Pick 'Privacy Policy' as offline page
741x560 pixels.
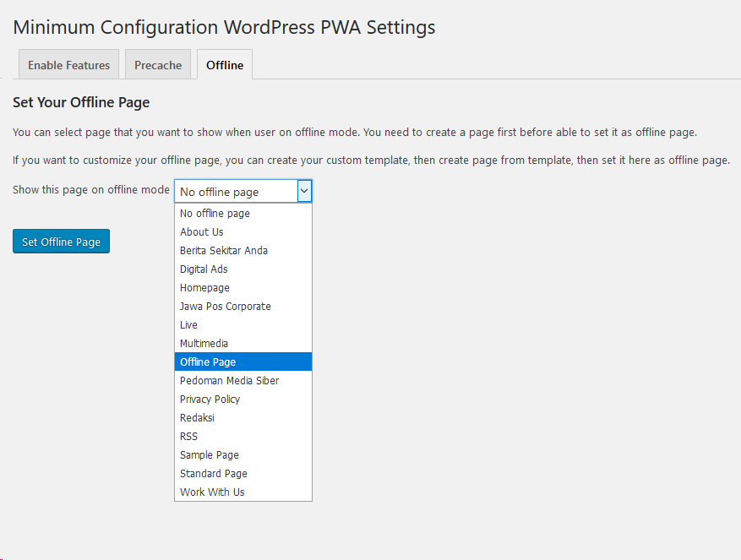(x=242, y=399)
